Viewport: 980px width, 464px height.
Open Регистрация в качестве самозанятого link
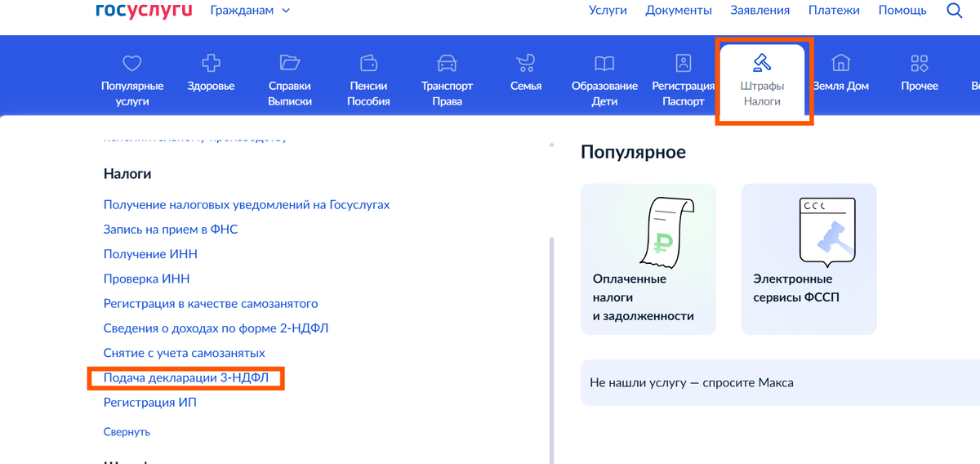tap(211, 303)
